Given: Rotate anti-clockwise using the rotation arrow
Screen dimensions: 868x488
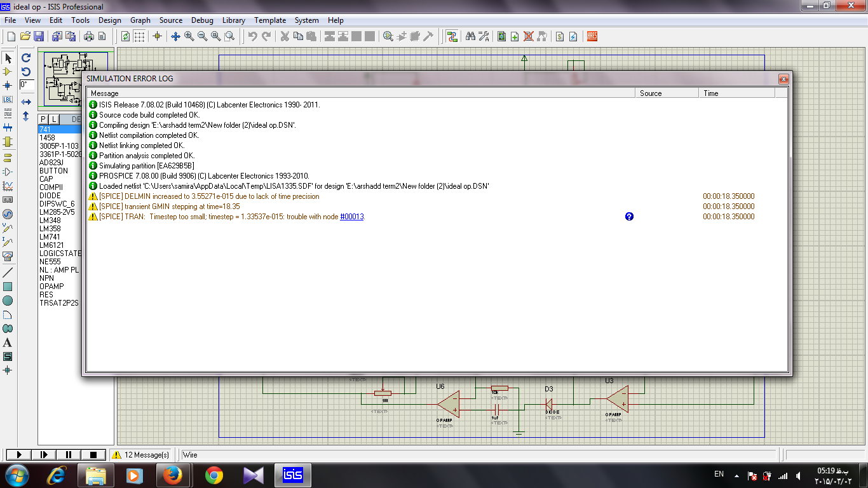Looking at the screenshot, I should tap(26, 72).
